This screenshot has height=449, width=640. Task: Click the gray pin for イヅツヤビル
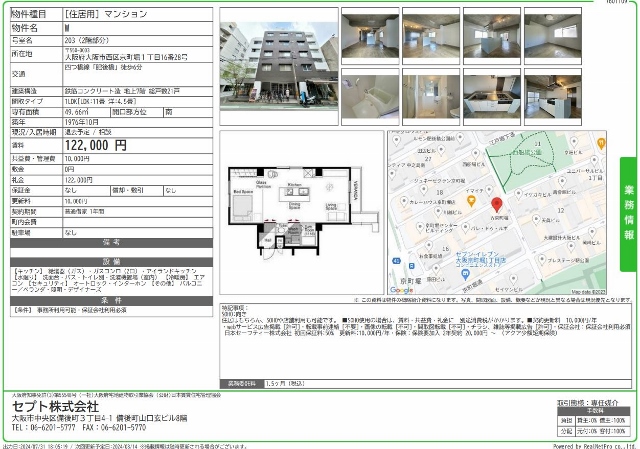pos(518,193)
